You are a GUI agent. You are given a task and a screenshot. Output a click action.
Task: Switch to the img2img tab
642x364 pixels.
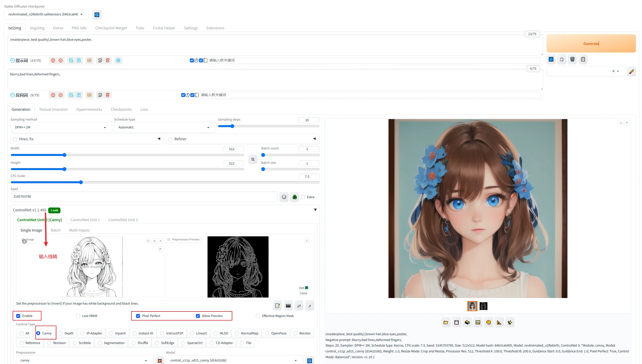point(37,28)
